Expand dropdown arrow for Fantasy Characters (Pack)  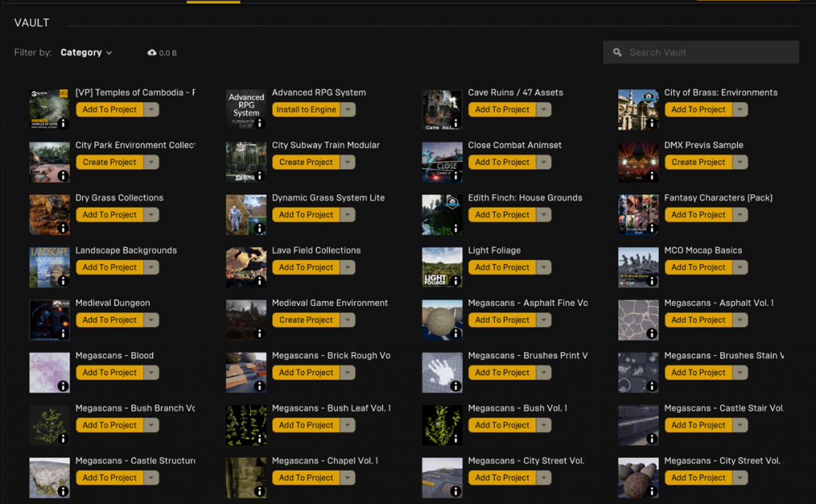point(740,215)
